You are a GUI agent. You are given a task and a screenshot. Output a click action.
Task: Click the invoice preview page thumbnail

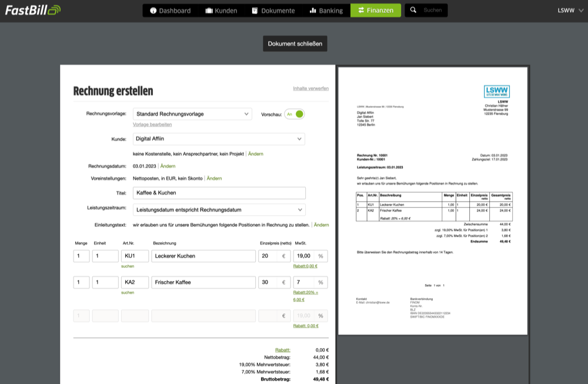point(433,201)
